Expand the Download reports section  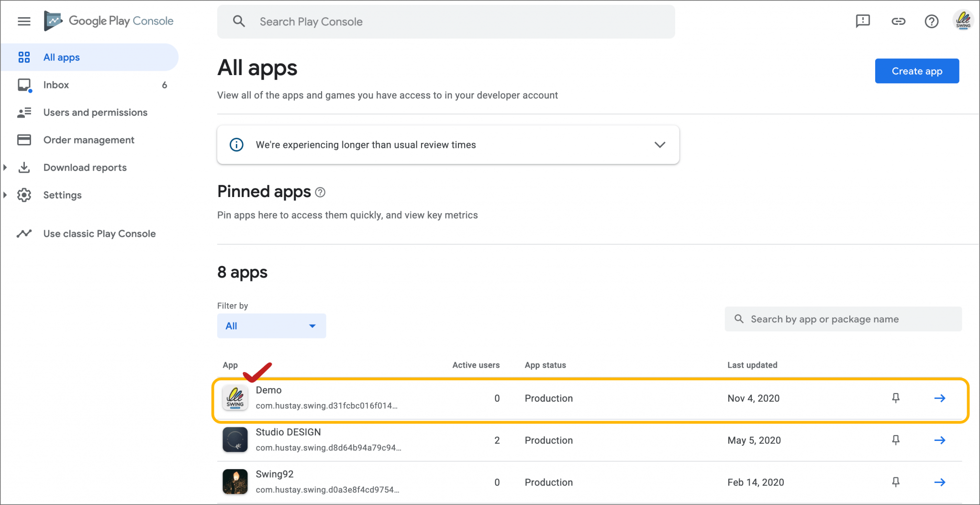point(5,167)
